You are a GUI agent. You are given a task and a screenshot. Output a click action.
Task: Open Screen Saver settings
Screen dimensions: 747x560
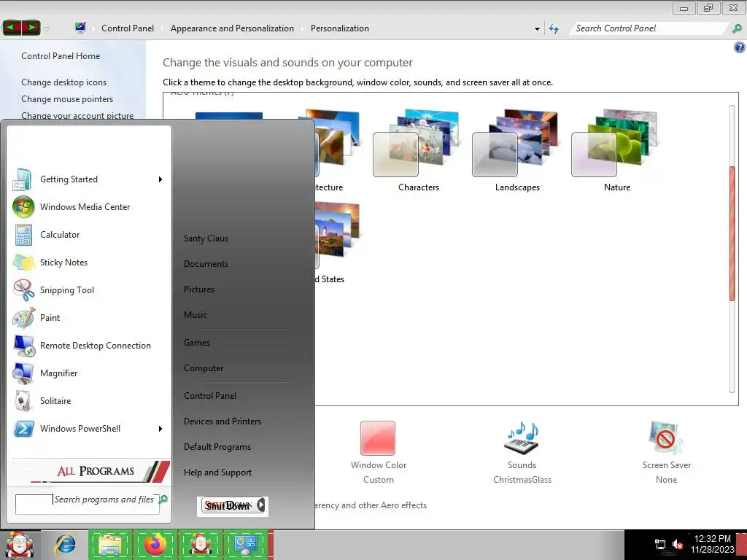[x=666, y=452]
